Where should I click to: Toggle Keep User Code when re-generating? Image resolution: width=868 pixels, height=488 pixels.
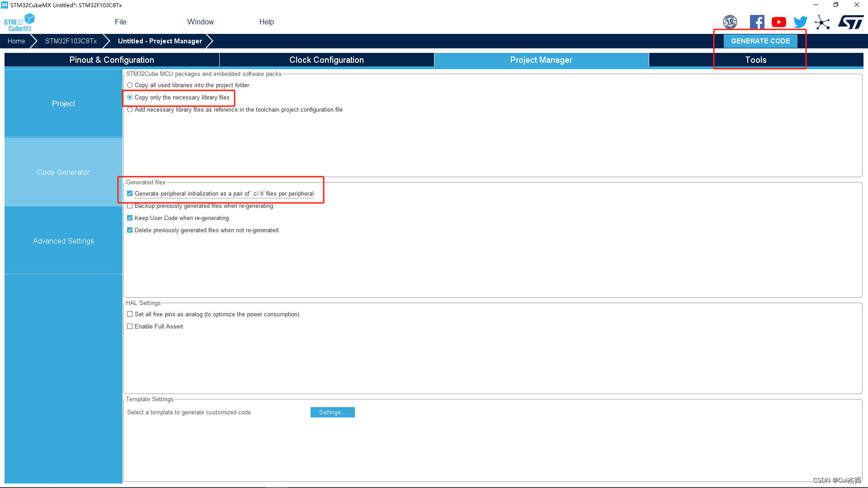coord(130,217)
